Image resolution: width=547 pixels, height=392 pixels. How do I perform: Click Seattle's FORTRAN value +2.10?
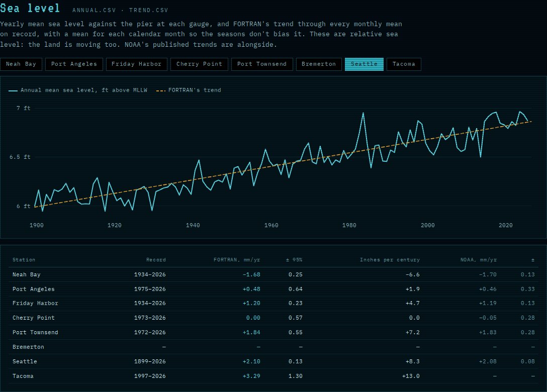pos(251,362)
